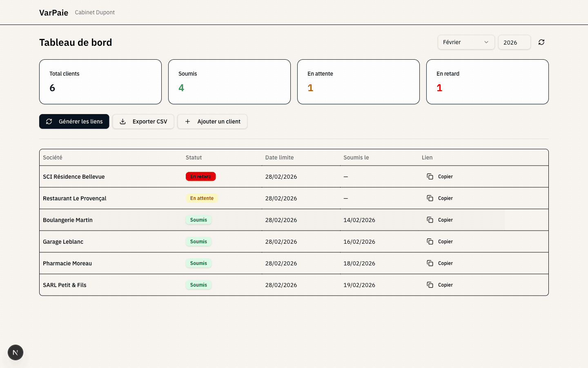Image resolution: width=588 pixels, height=368 pixels.
Task: Click the VarPaie logo in the header
Action: 53,12
